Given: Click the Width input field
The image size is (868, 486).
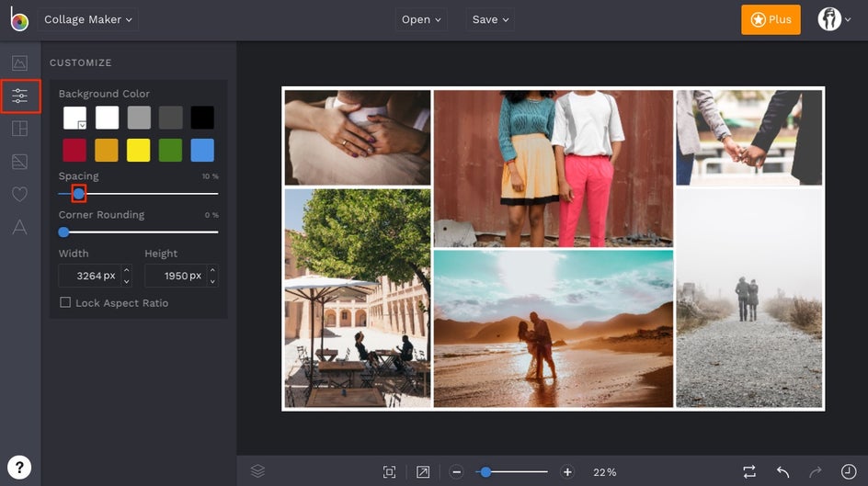Looking at the screenshot, I should click(x=89, y=276).
